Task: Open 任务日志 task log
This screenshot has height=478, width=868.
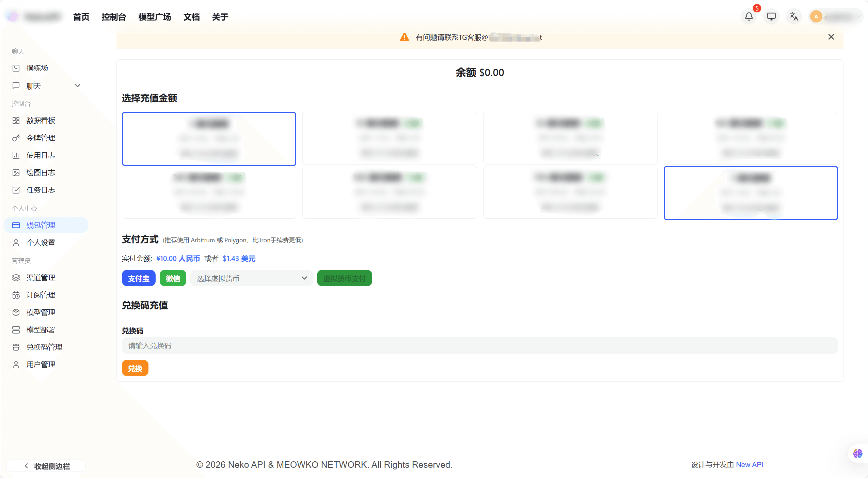Action: tap(41, 190)
